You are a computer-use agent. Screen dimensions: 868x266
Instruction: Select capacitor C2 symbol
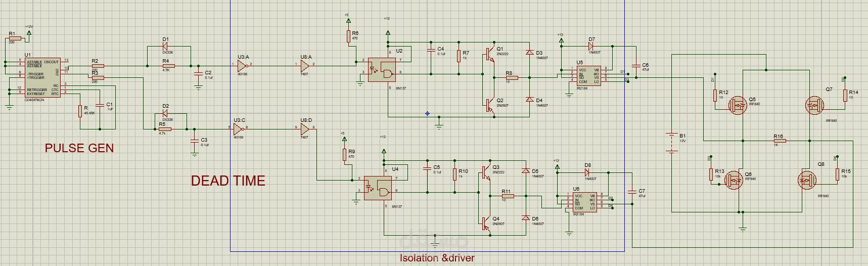[x=198, y=74]
